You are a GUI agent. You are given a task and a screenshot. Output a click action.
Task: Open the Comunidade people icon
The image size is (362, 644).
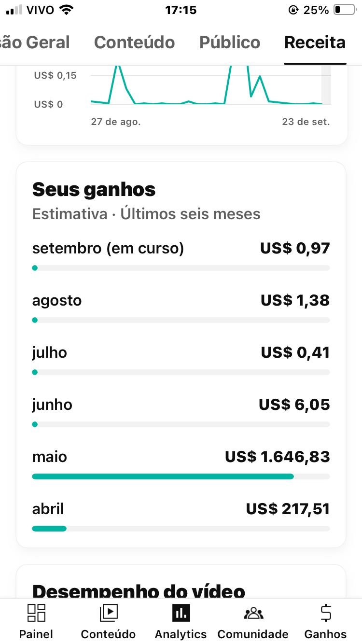[253, 613]
